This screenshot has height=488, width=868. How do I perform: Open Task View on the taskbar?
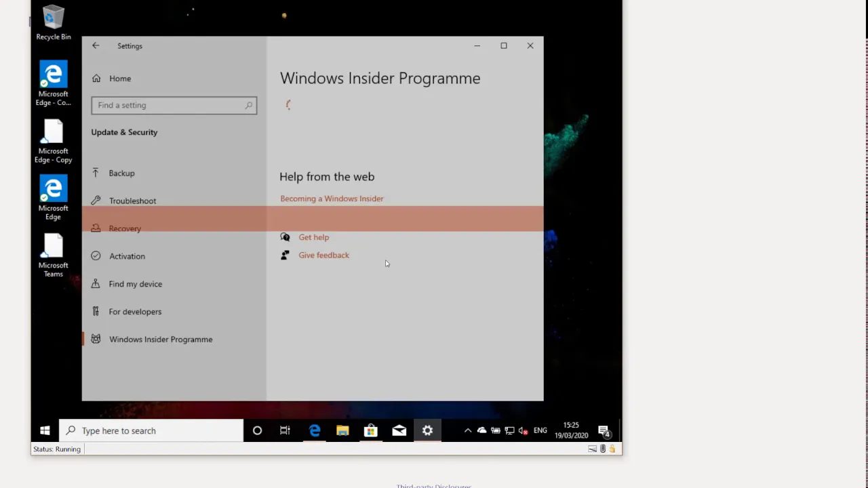coord(285,430)
